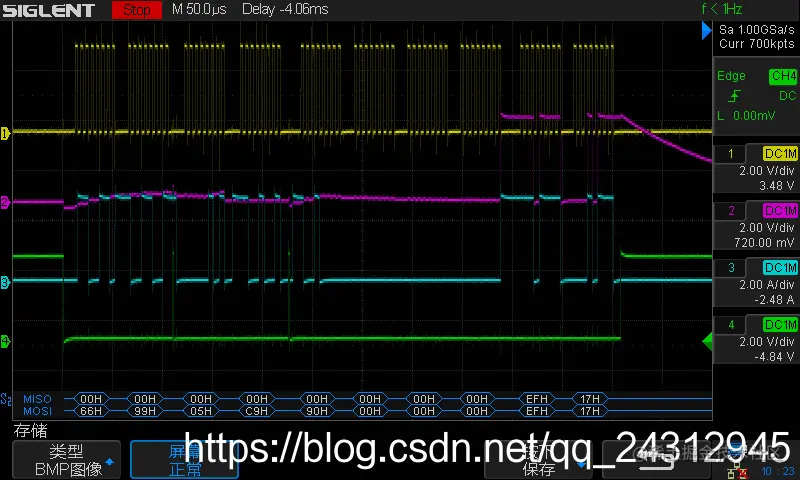Click the 99H decoded MOSI byte
The height and width of the screenshot is (480, 800).
click(145, 411)
